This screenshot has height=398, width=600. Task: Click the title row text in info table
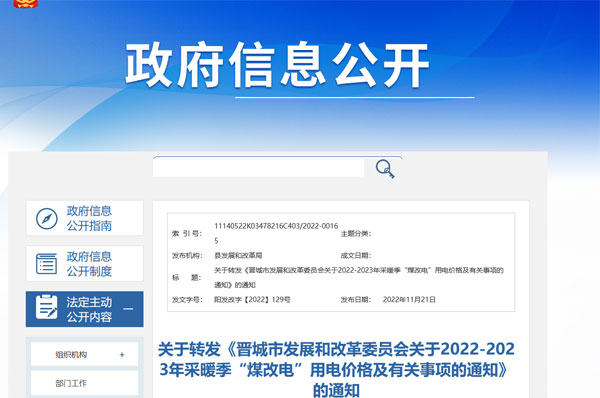(359, 277)
